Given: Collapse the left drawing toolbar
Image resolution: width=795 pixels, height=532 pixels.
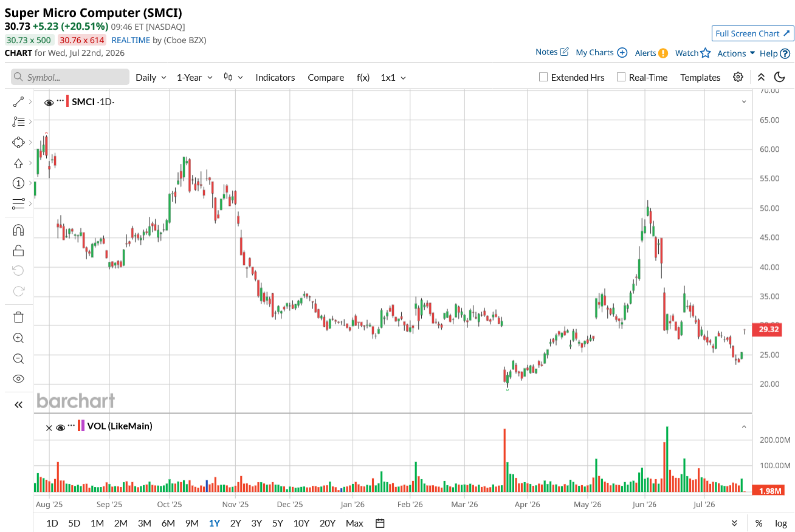Looking at the screenshot, I should click(18, 405).
